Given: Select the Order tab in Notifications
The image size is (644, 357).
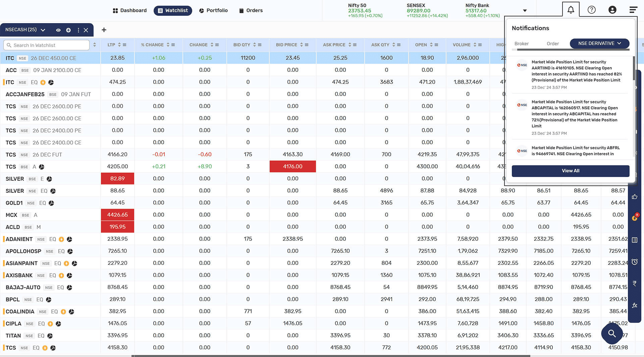Looking at the screenshot, I should pos(552,44).
